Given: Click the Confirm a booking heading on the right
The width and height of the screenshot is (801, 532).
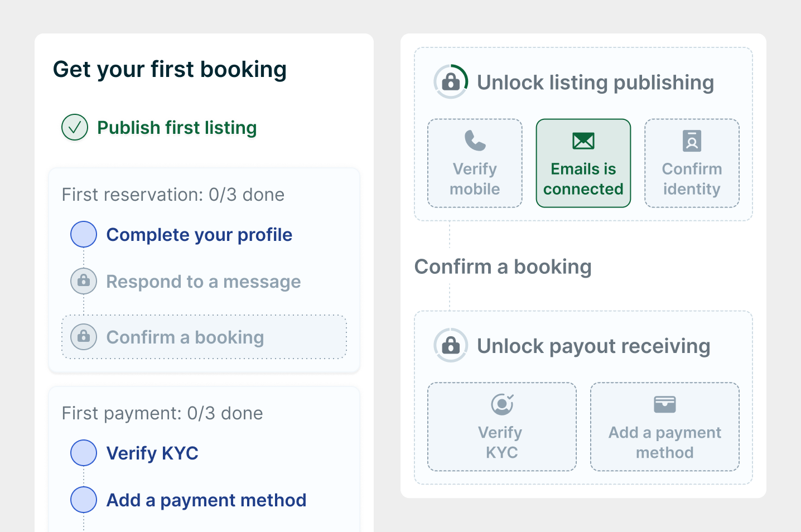Looking at the screenshot, I should pos(503,267).
